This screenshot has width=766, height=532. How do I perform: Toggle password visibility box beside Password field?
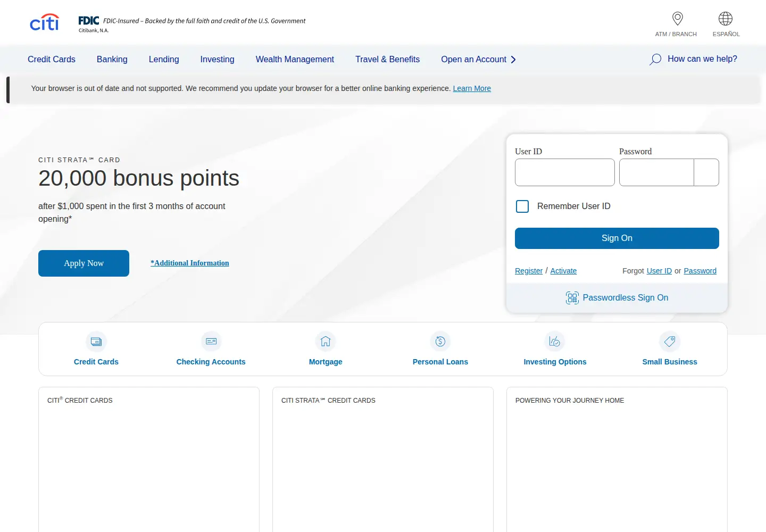(706, 172)
